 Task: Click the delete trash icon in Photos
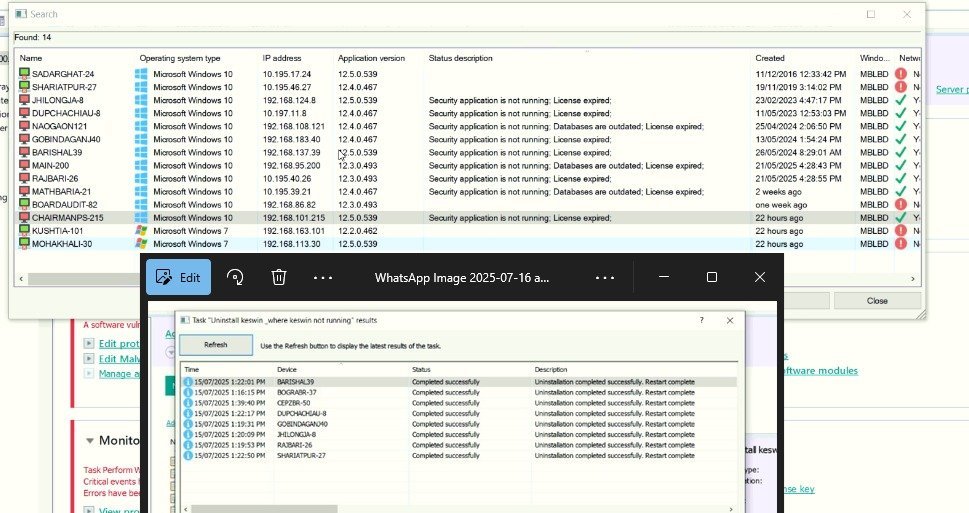click(x=279, y=278)
